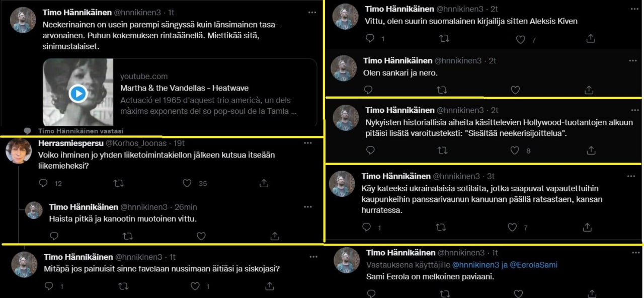The image size is (644, 298).
Task: Reply to the Aleksis Kivi tweet
Action: (370, 38)
